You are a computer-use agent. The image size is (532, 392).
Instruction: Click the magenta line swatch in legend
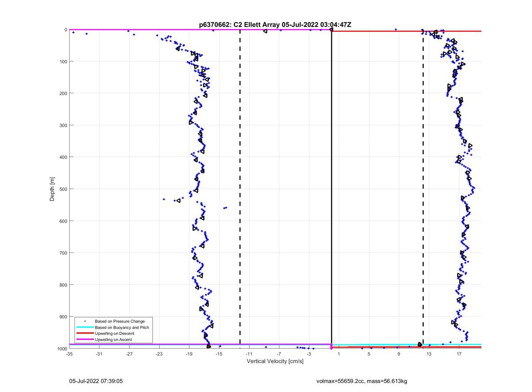click(x=85, y=340)
